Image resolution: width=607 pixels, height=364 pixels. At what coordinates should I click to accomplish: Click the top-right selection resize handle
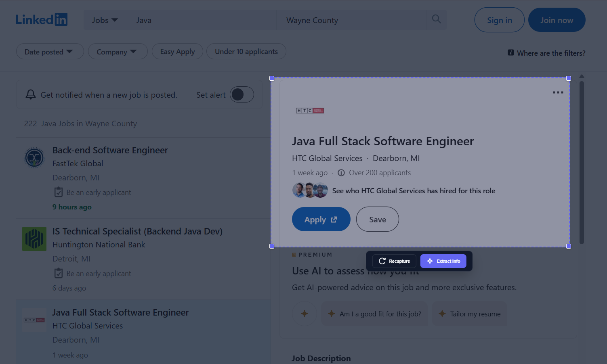click(569, 78)
